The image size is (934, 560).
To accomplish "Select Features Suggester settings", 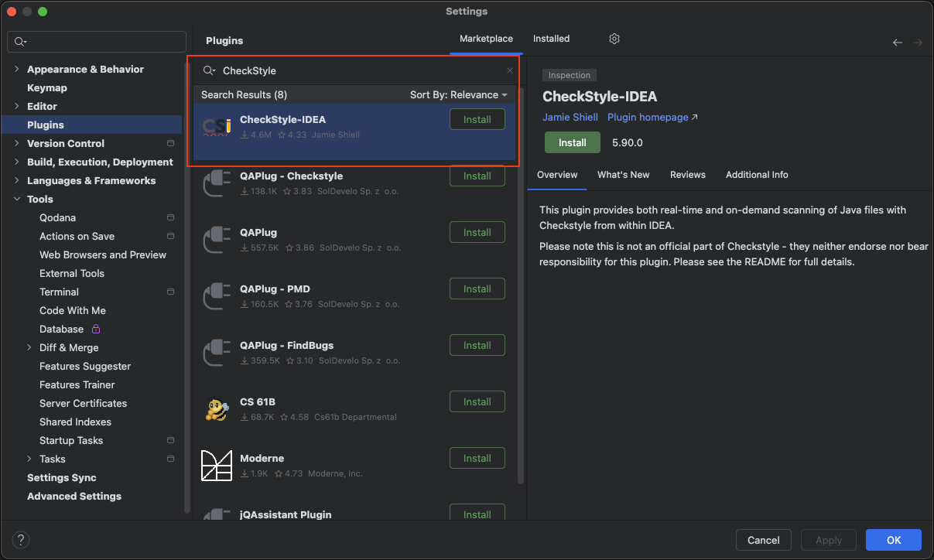I will (85, 366).
